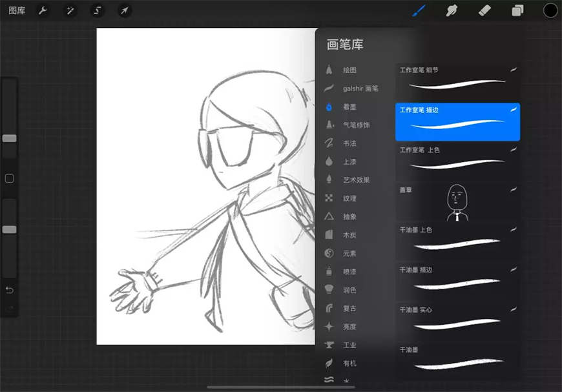Choose the 干油墨 上色 brush

pyautogui.click(x=457, y=239)
